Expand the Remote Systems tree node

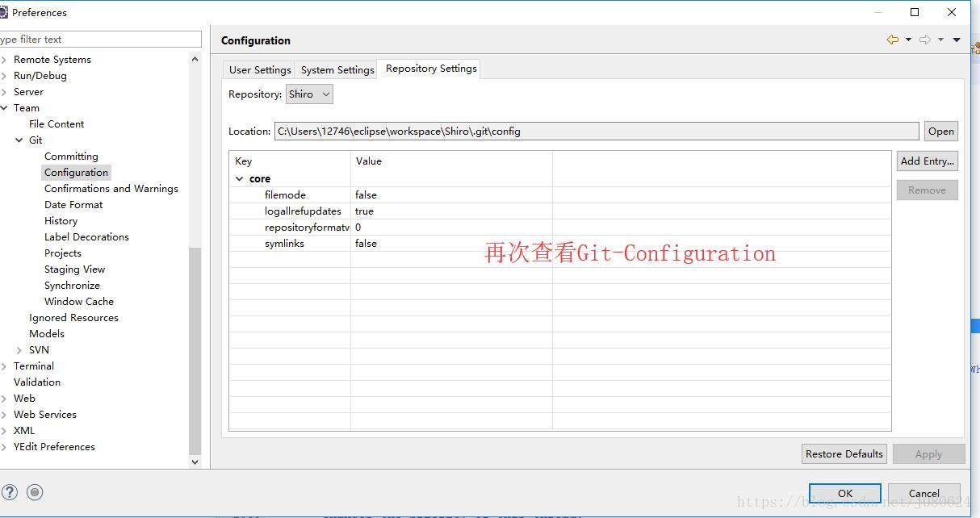[4, 59]
